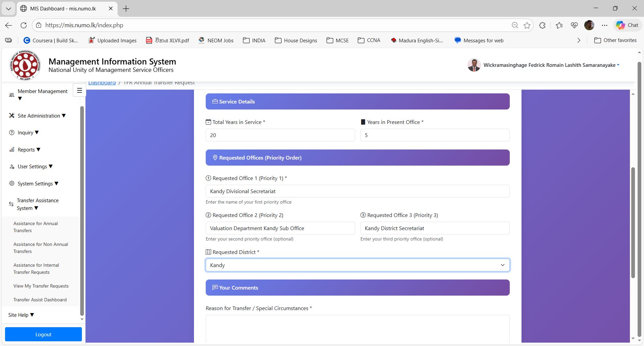
Task: Open the Requested District dropdown
Action: [357, 265]
